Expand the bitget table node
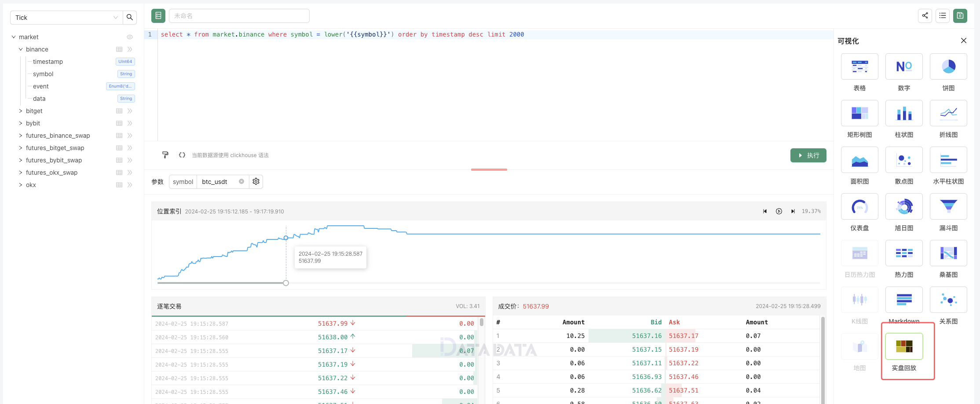Screen dimensions: 980x404 tap(21, 111)
